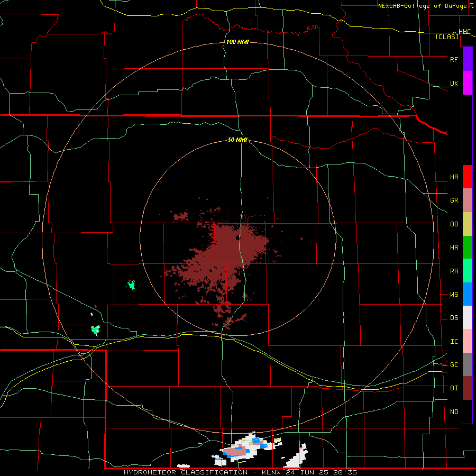The height and width of the screenshot is (476, 476).
Task: Click the 'ND' legend label
Action: pyautogui.click(x=454, y=412)
